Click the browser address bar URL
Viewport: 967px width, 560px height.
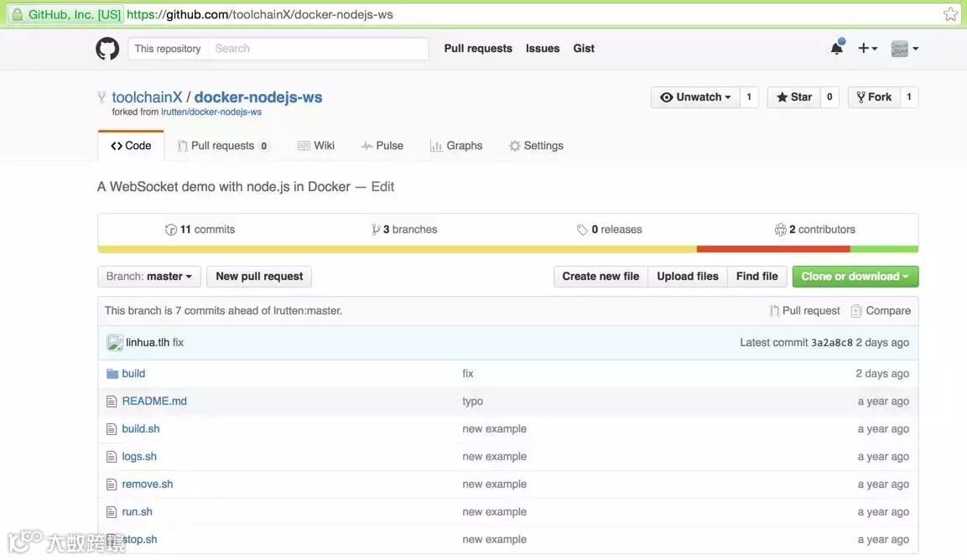[260, 14]
